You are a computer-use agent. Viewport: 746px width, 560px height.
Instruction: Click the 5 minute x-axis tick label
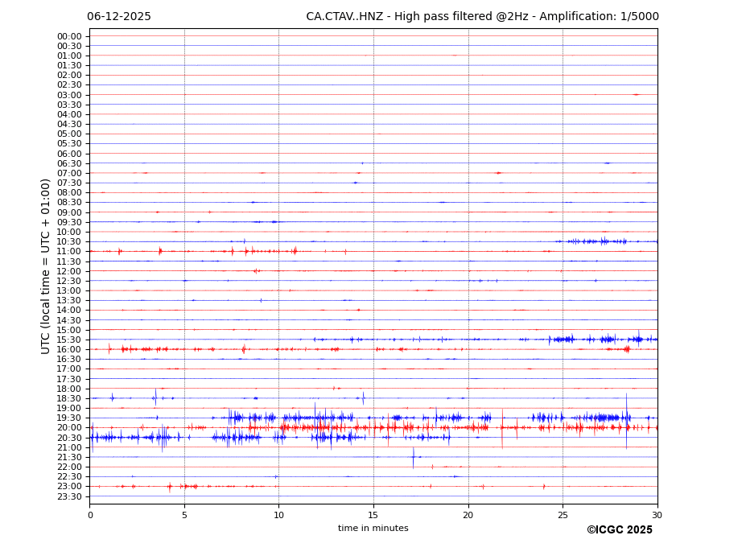[x=184, y=515]
